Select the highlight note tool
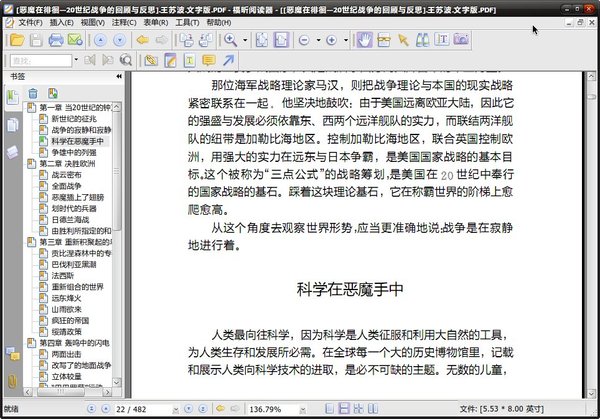 [x=170, y=60]
